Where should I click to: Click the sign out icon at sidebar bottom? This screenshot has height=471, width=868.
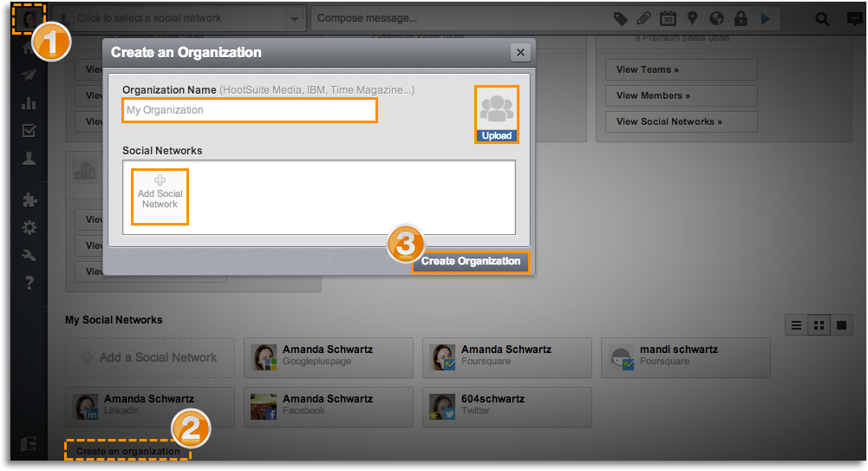tap(29, 443)
